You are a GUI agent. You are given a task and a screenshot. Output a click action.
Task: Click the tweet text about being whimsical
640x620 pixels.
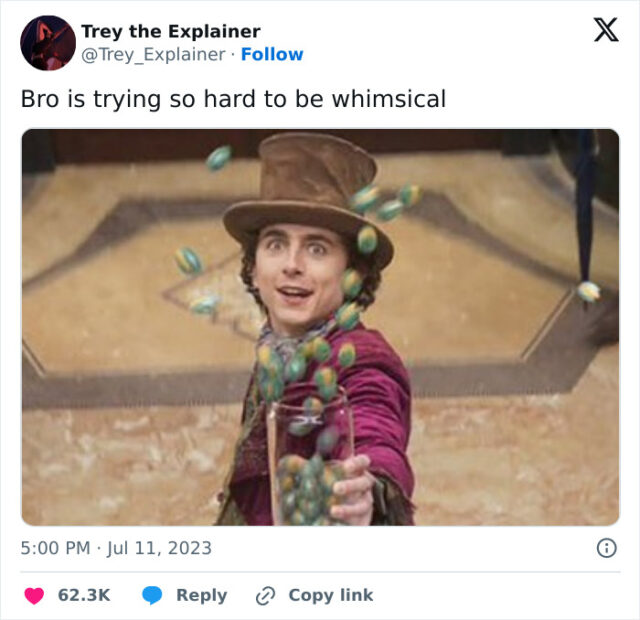coord(233,99)
